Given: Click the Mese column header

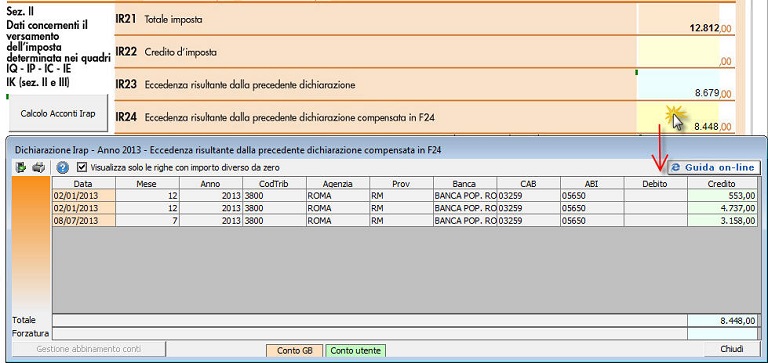Looking at the screenshot, I should (x=147, y=184).
